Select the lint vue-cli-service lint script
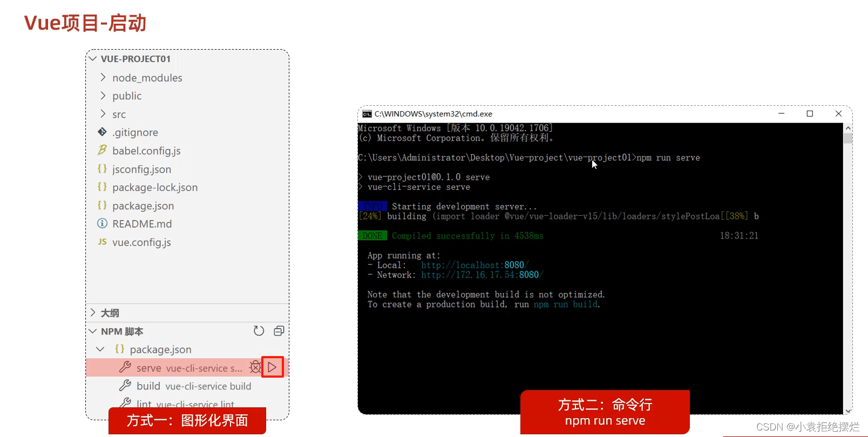This screenshot has width=868, height=437. point(187,404)
